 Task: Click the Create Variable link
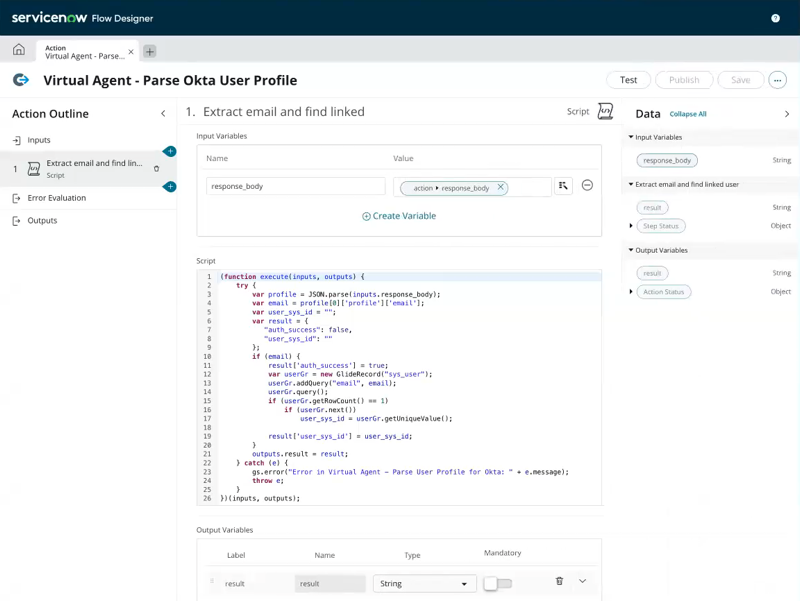click(399, 216)
